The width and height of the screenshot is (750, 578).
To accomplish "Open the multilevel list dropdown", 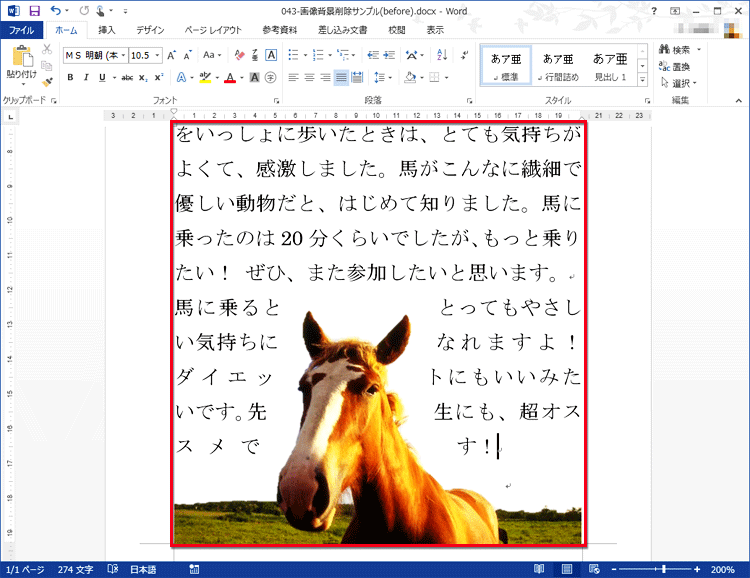I will pyautogui.click(x=353, y=56).
